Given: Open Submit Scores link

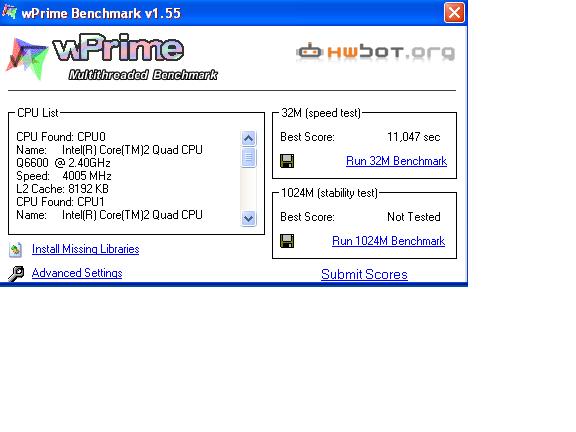Looking at the screenshot, I should coord(364,274).
